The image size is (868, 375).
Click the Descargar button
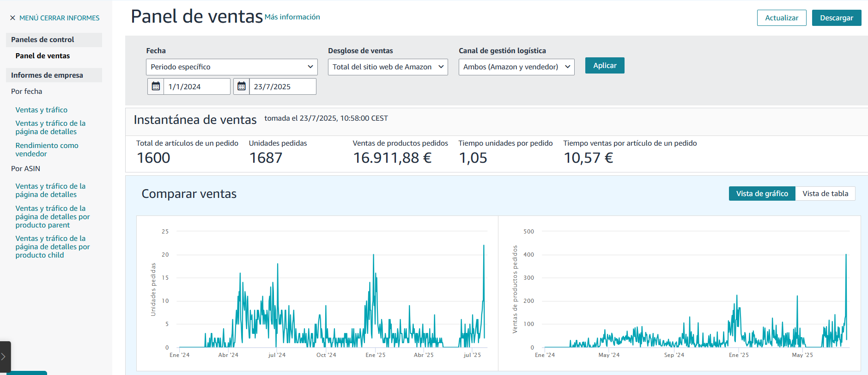coord(836,18)
